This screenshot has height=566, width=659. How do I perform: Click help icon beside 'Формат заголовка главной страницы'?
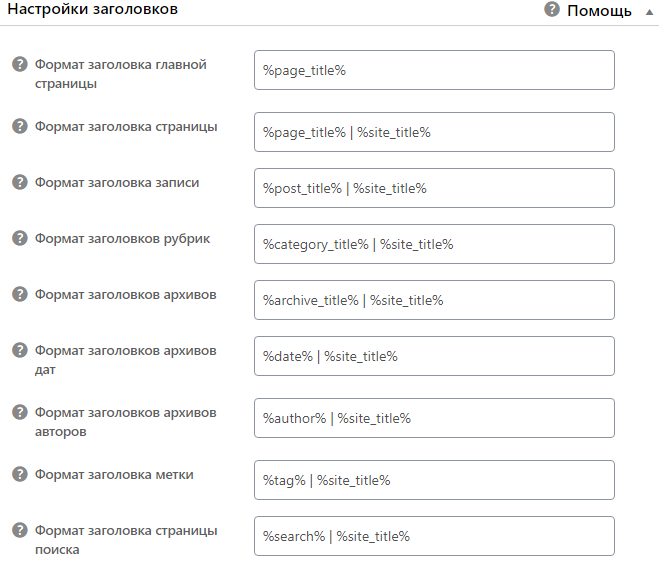point(19,65)
